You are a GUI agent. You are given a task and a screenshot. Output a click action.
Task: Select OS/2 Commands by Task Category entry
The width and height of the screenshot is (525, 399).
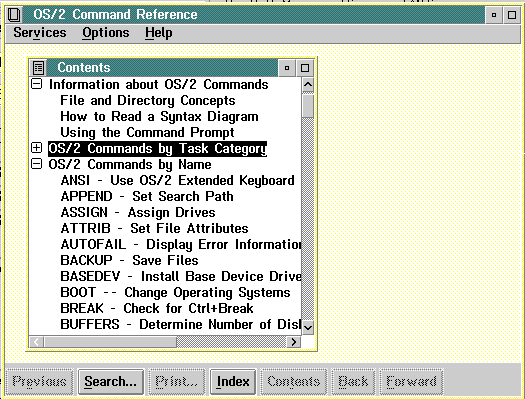[157, 149]
